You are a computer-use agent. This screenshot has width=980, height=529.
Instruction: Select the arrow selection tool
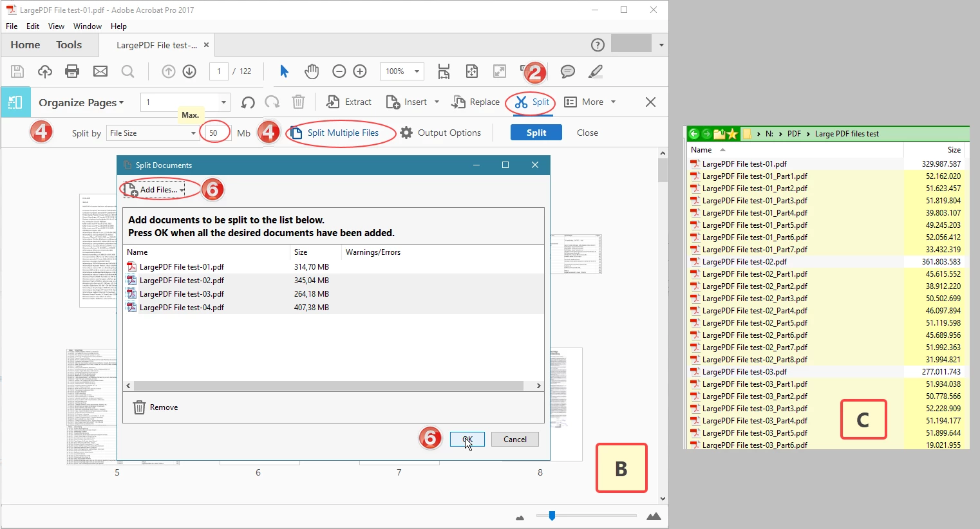[x=284, y=71]
